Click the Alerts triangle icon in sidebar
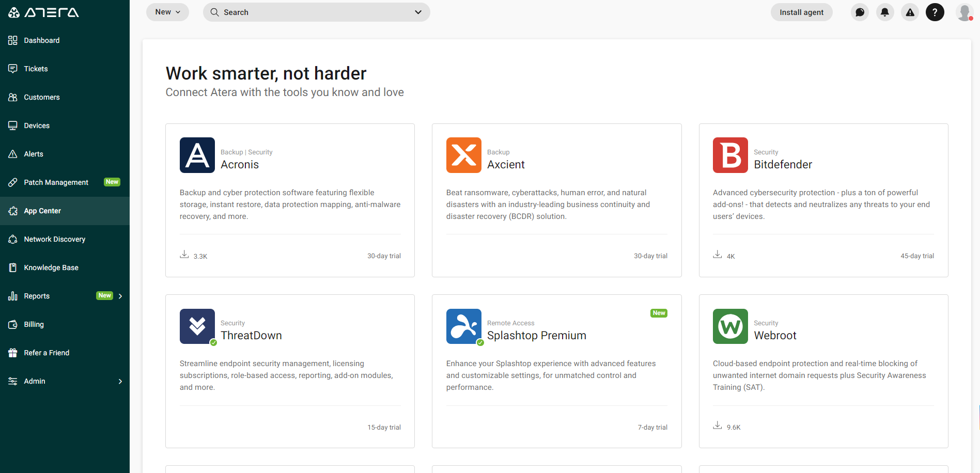This screenshot has width=980, height=473. point(13,154)
